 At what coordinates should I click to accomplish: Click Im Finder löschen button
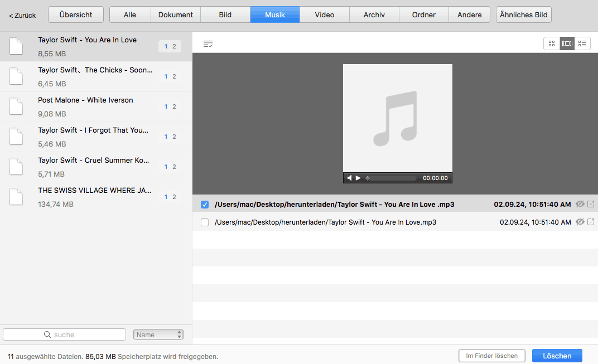click(x=492, y=356)
